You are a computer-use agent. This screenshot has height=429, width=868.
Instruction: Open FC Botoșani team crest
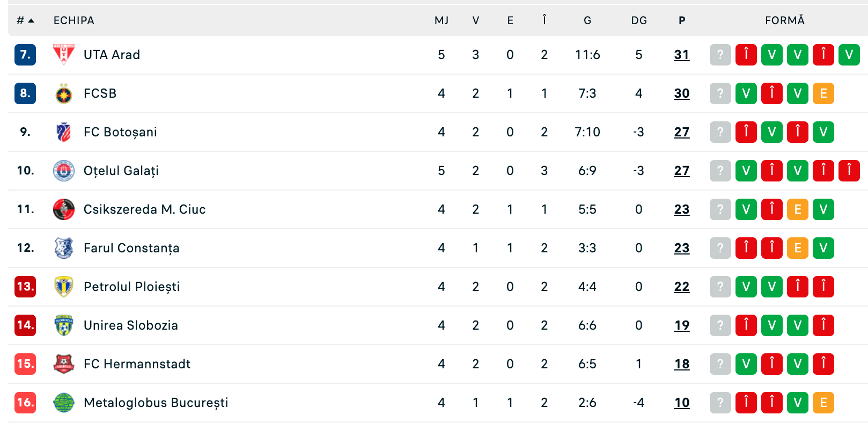coord(64,132)
